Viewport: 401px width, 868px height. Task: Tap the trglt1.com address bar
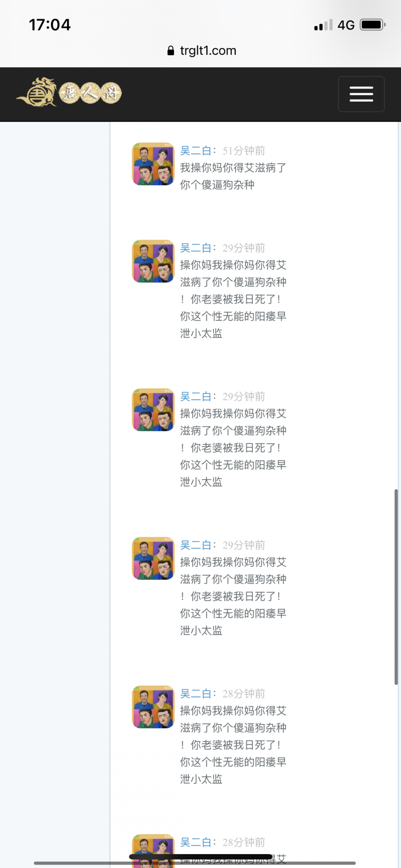coord(202,51)
